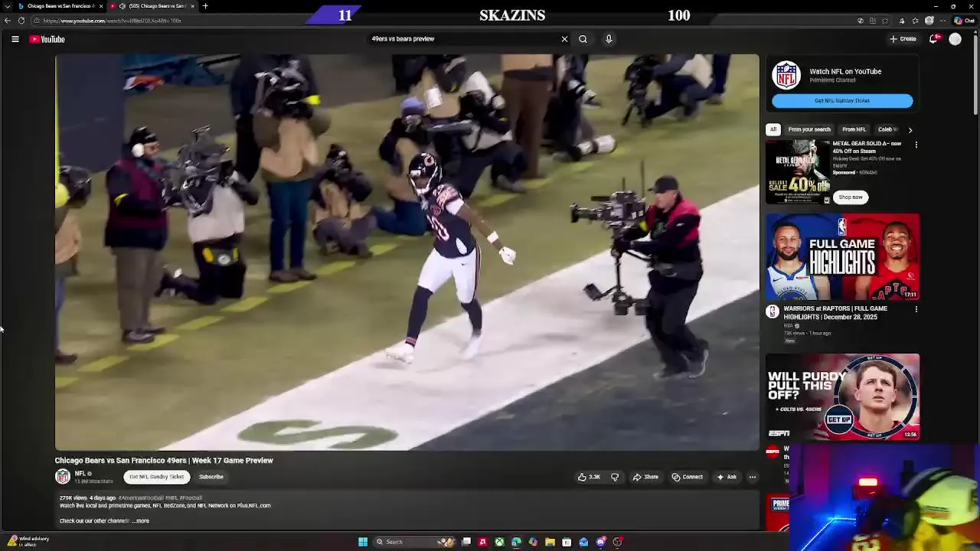This screenshot has height=551, width=980.
Task: Open the Watch NFL on YouTube channel logo
Action: click(x=786, y=76)
